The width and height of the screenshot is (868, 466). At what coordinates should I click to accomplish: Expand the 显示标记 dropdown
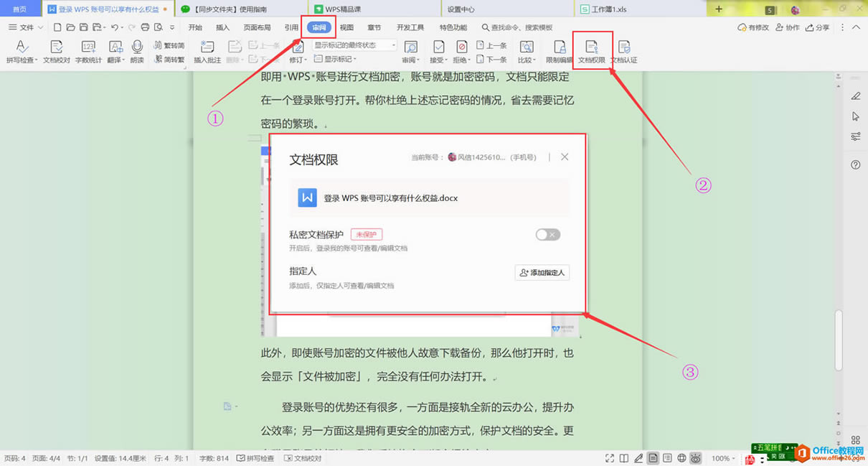point(334,60)
